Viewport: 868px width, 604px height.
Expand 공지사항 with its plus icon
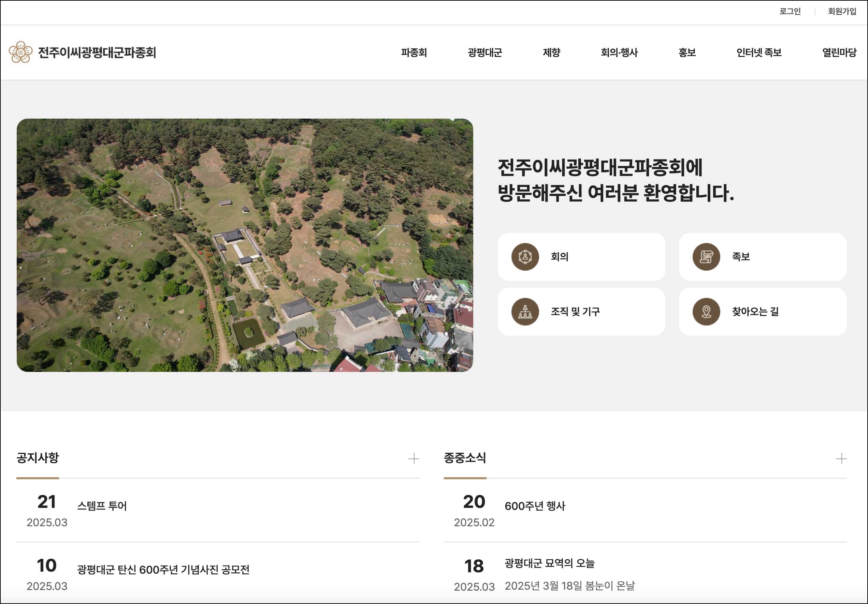pos(414,458)
